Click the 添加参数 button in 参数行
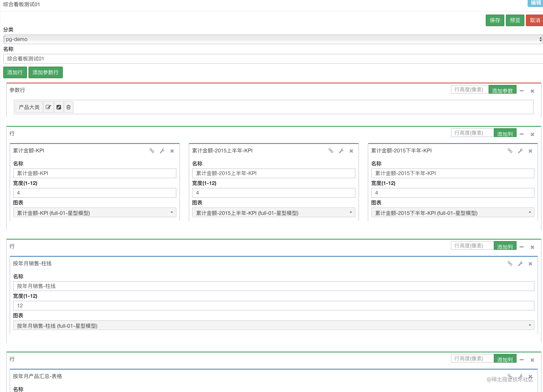 pyautogui.click(x=503, y=90)
